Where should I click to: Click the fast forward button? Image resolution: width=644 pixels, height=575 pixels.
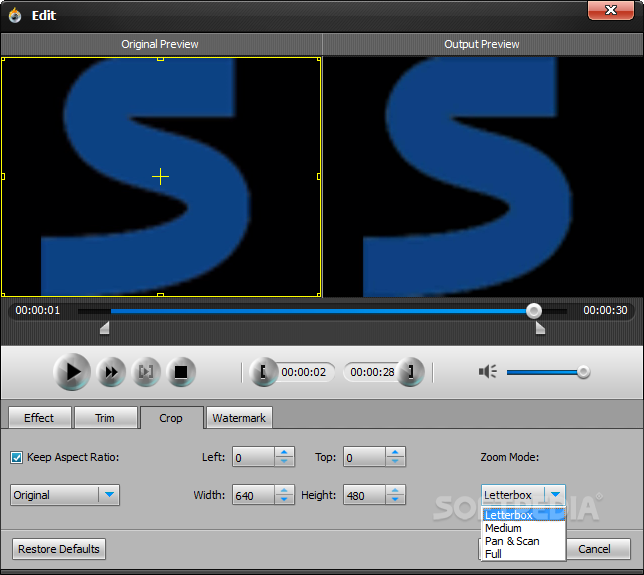coord(111,372)
